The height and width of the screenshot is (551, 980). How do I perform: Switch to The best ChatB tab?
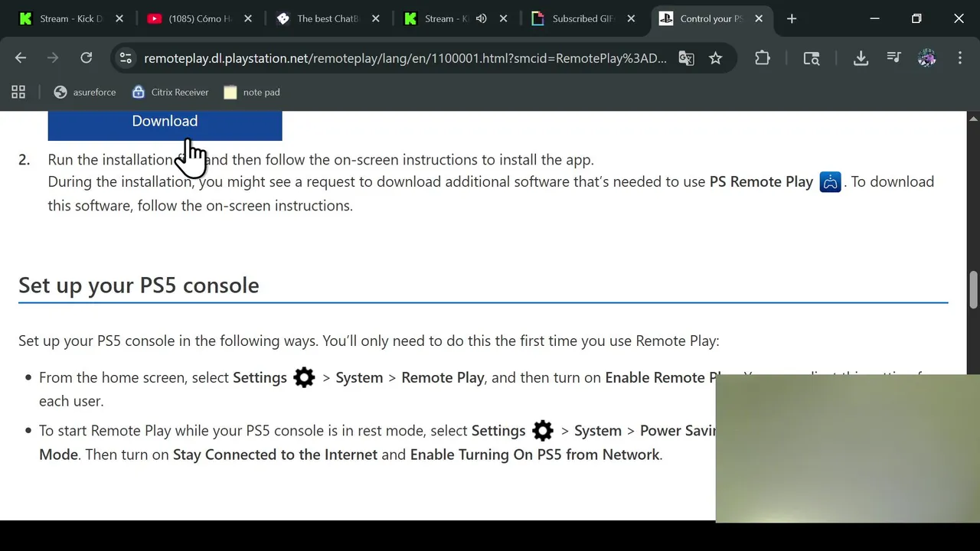tap(328, 18)
